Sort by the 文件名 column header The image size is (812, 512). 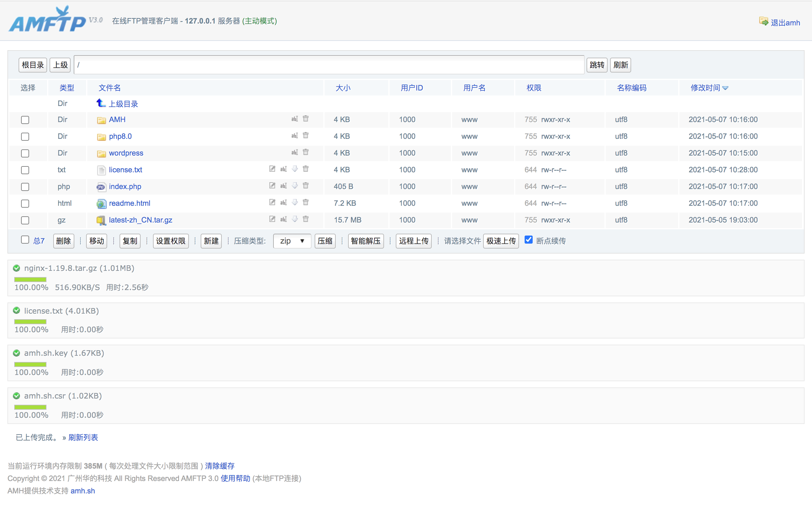coord(110,88)
